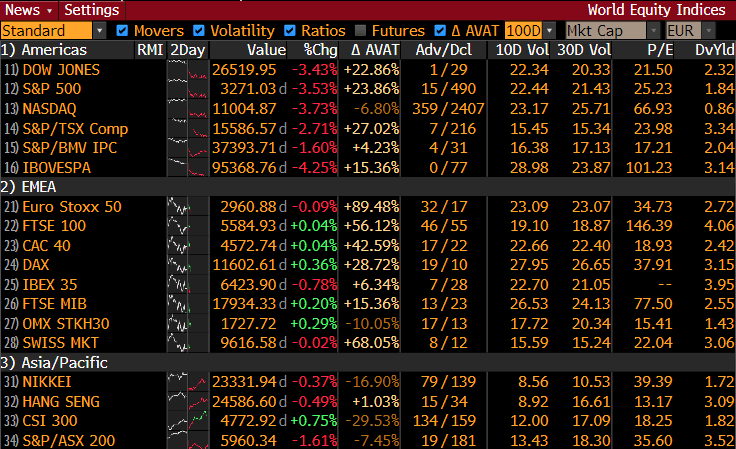736x449 pixels.
Task: Open the DOW JONES index row
Action: [61, 70]
